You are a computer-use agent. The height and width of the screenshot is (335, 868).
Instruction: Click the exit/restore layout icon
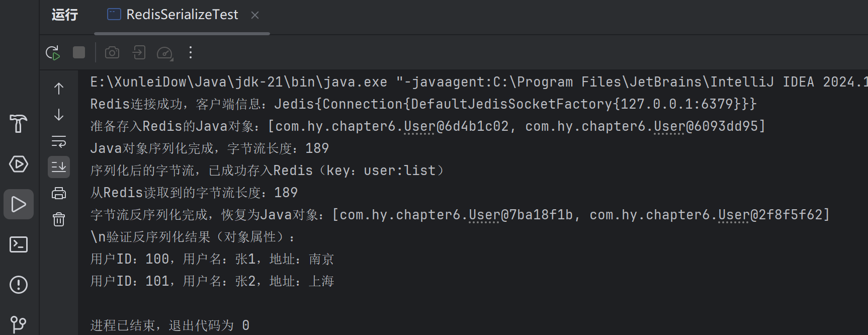(x=139, y=52)
